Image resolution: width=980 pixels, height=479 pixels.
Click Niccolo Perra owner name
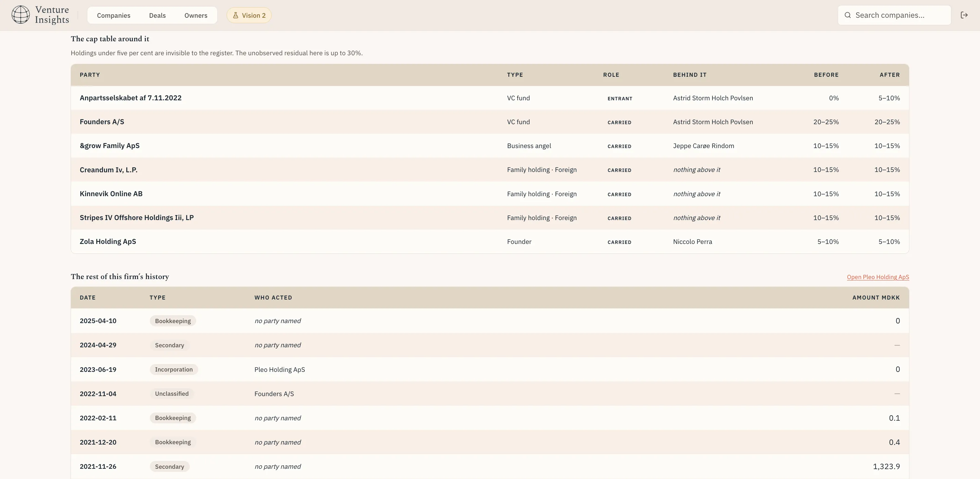(692, 242)
